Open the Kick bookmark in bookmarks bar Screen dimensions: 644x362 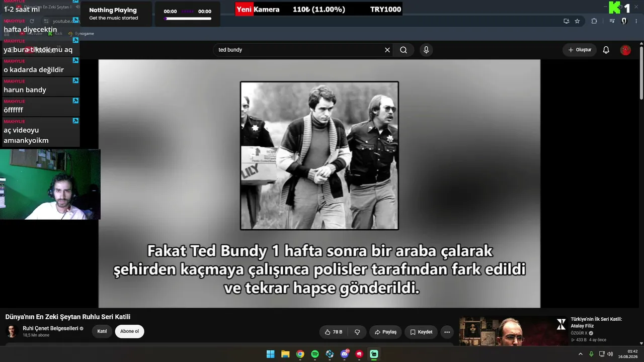[55, 33]
